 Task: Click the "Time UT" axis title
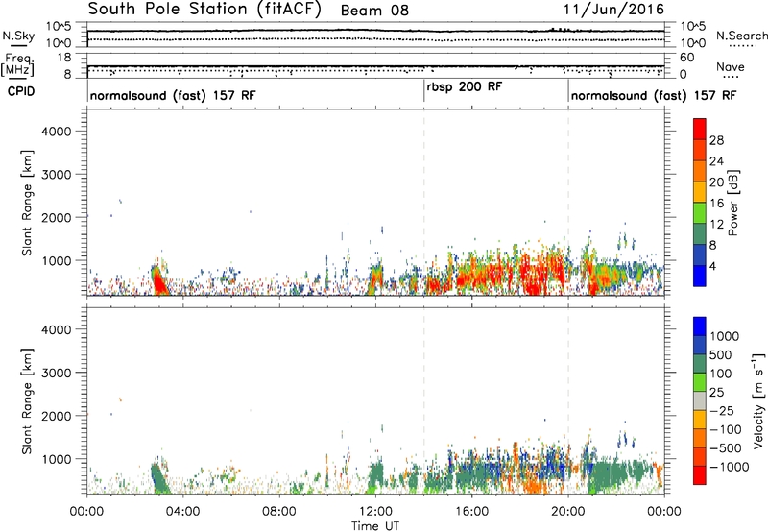click(375, 525)
